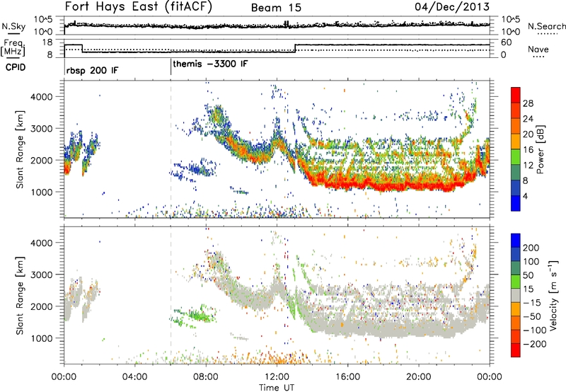Click the 'Velocity [m s-1]' color bar label
566x392 pixels.
(553, 295)
